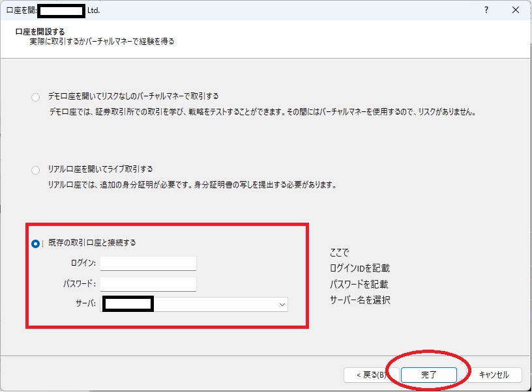Screen dimensions: 532x392
Task: Select the リアル口座 radio button
Action: [x=35, y=170]
